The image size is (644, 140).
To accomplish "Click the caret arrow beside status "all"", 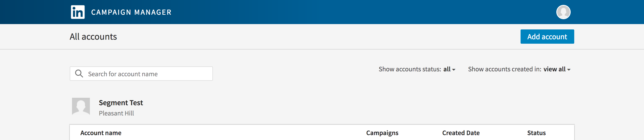I will 453,70.
